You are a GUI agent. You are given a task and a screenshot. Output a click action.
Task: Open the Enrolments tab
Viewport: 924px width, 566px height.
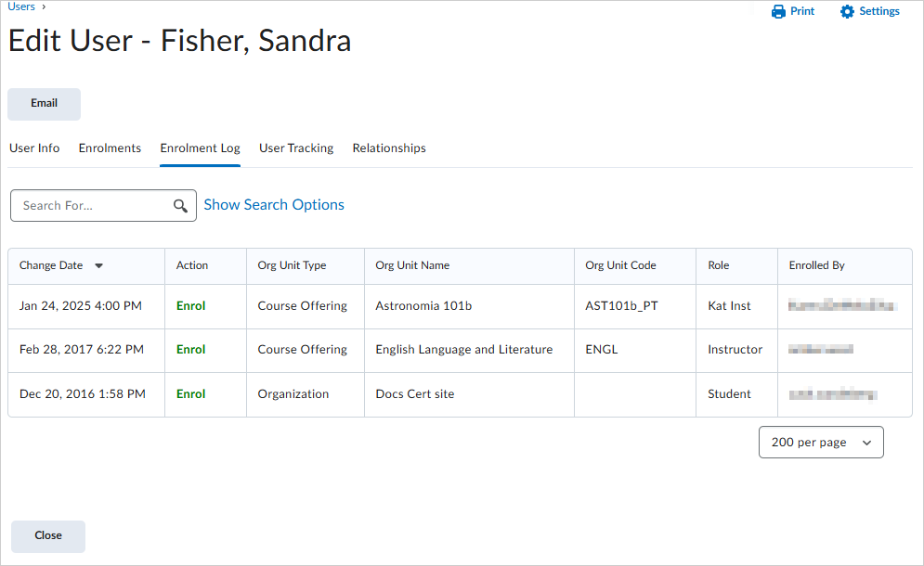[110, 148]
